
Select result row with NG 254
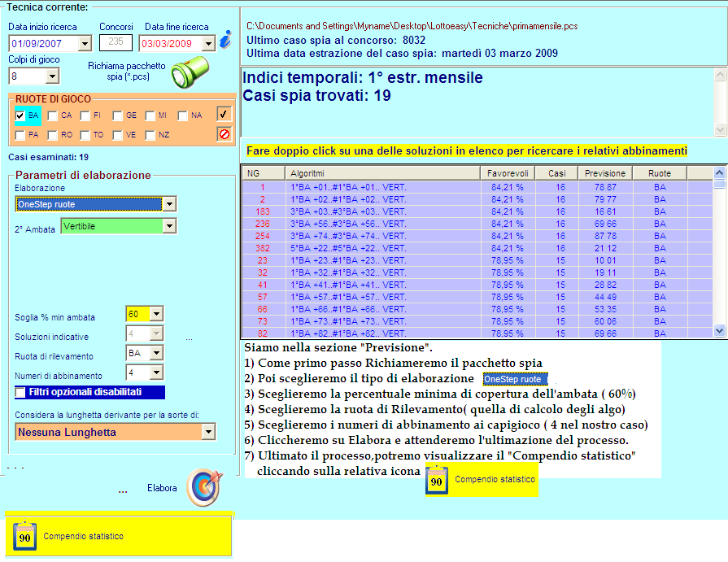tap(477, 236)
